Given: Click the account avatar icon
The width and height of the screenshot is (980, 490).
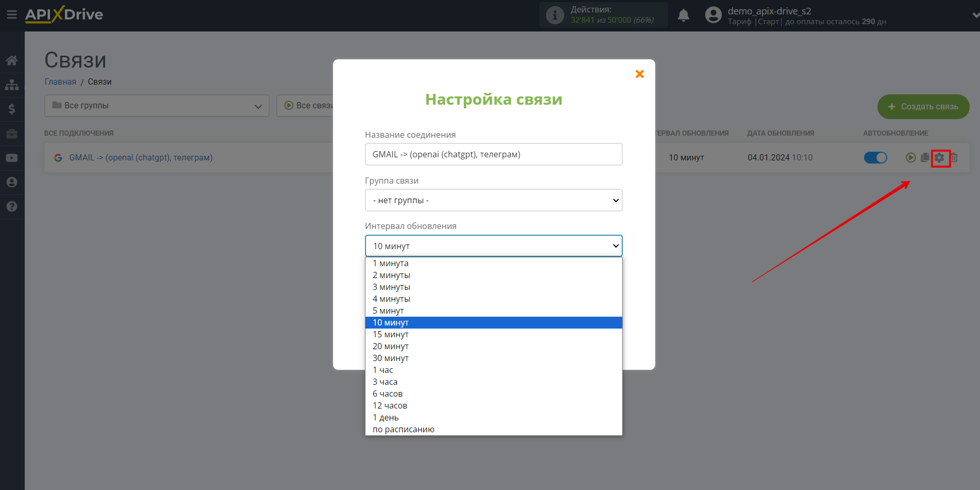Looking at the screenshot, I should (713, 15).
